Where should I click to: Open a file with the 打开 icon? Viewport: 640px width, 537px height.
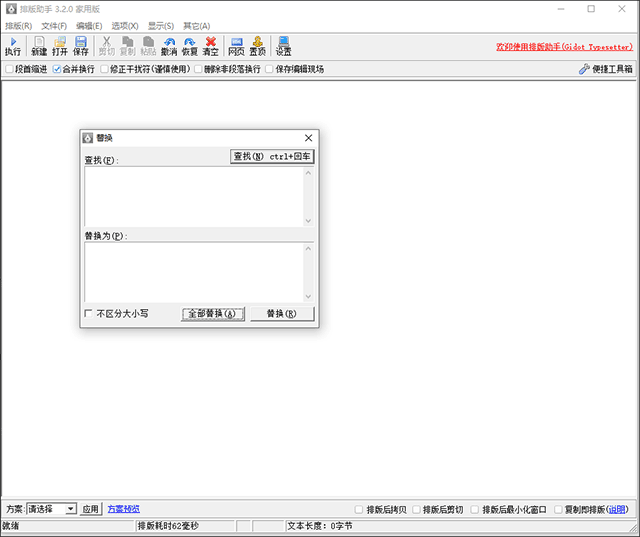pos(60,46)
